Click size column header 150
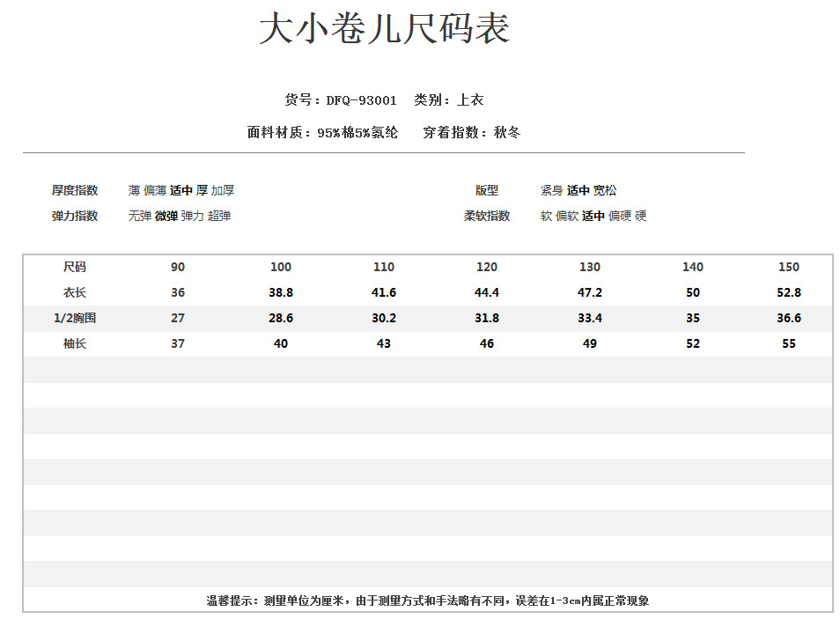Image resolution: width=840 pixels, height=641 pixels. [789, 267]
